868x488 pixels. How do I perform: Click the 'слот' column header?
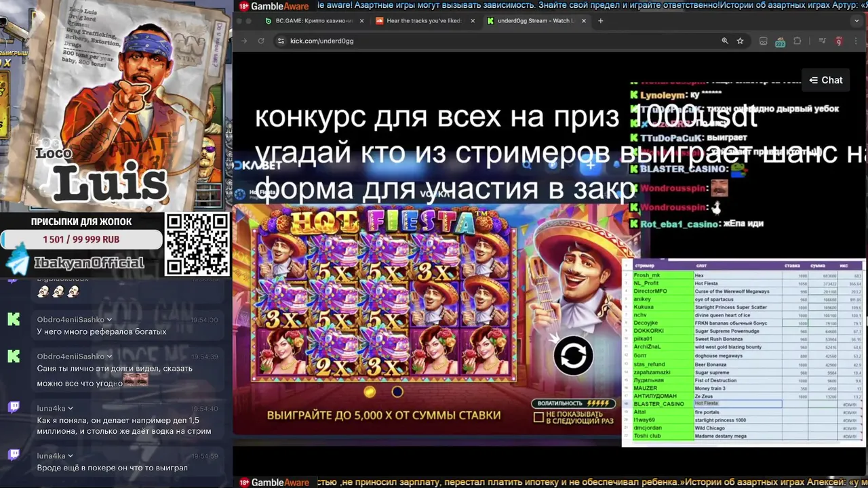click(736, 266)
